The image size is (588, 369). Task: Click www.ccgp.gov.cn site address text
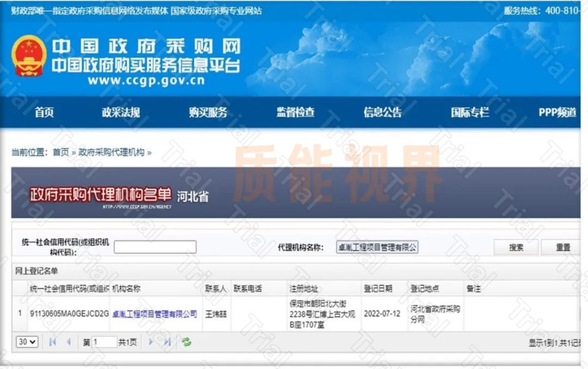pos(146,81)
